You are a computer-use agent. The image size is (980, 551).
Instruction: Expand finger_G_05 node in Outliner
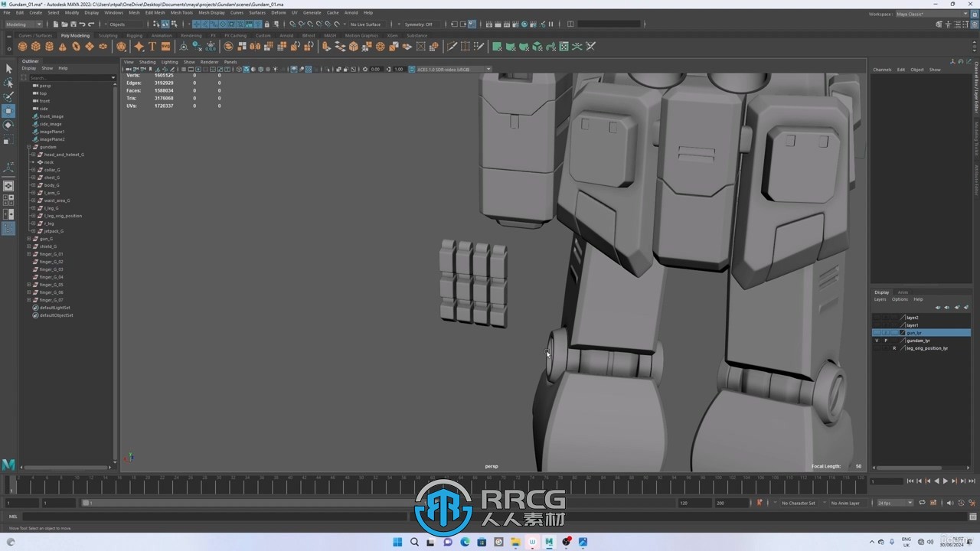point(29,285)
